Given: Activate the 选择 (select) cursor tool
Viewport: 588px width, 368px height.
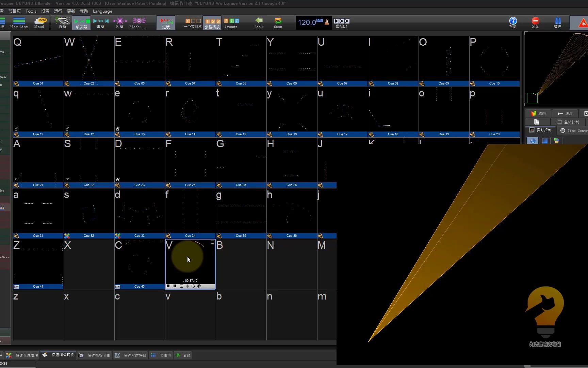Looking at the screenshot, I should (x=62, y=23).
